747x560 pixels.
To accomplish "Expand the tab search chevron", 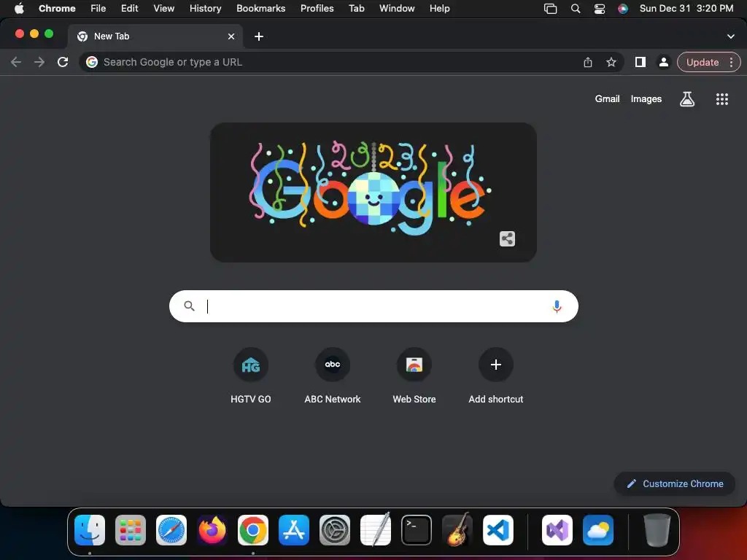I will coord(730,36).
